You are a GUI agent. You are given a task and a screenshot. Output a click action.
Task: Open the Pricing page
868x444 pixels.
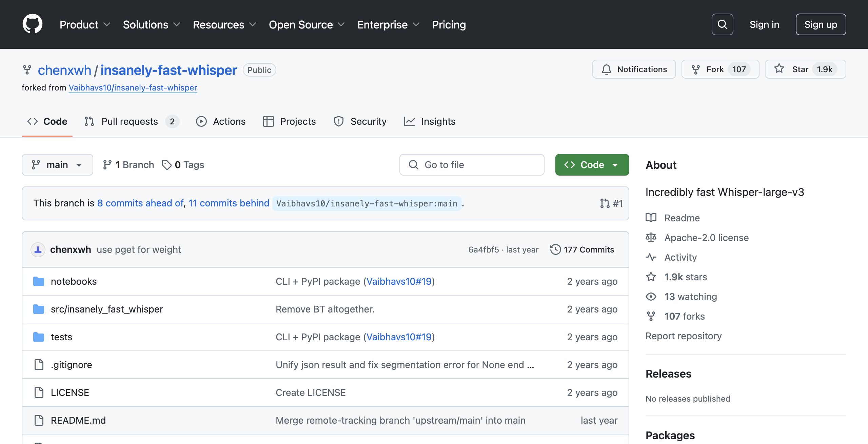449,25
